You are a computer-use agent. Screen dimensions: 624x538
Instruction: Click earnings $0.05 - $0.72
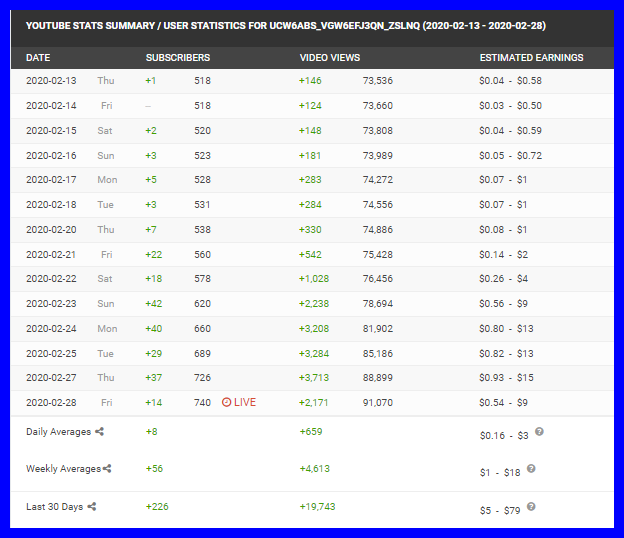click(x=511, y=156)
